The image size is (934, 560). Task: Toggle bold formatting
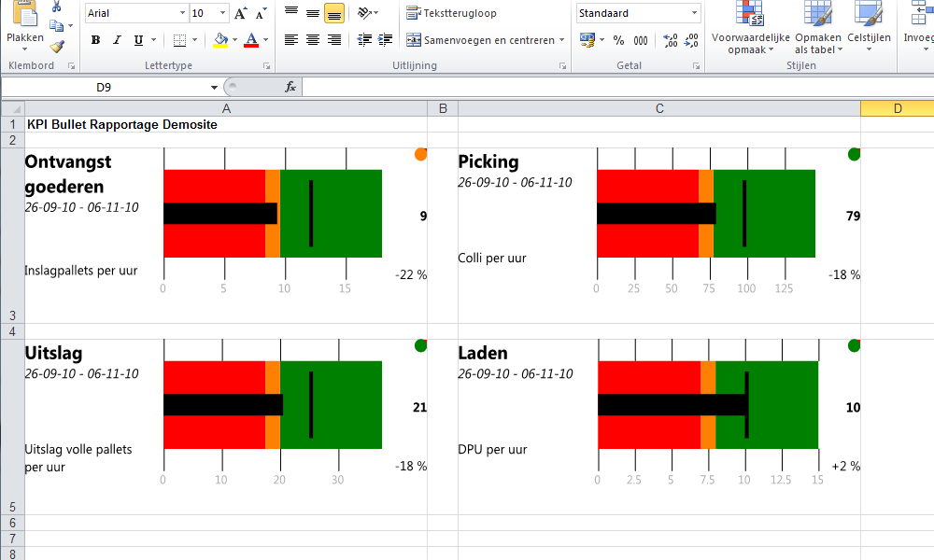click(95, 40)
